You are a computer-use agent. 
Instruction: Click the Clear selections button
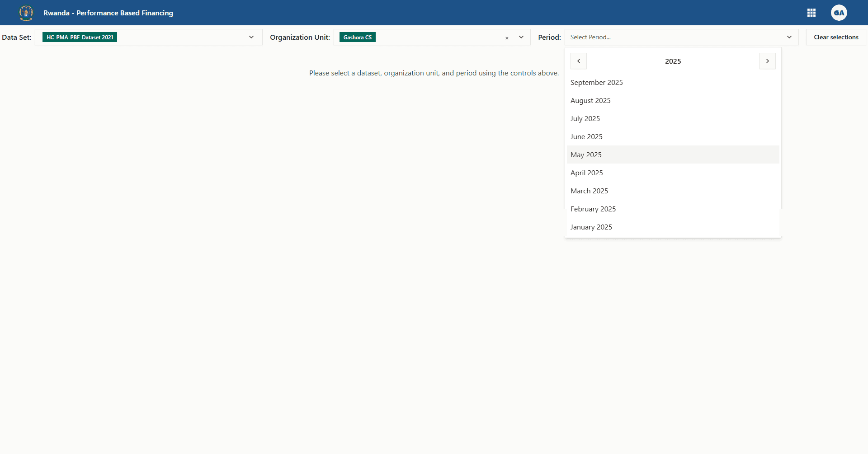click(835, 37)
